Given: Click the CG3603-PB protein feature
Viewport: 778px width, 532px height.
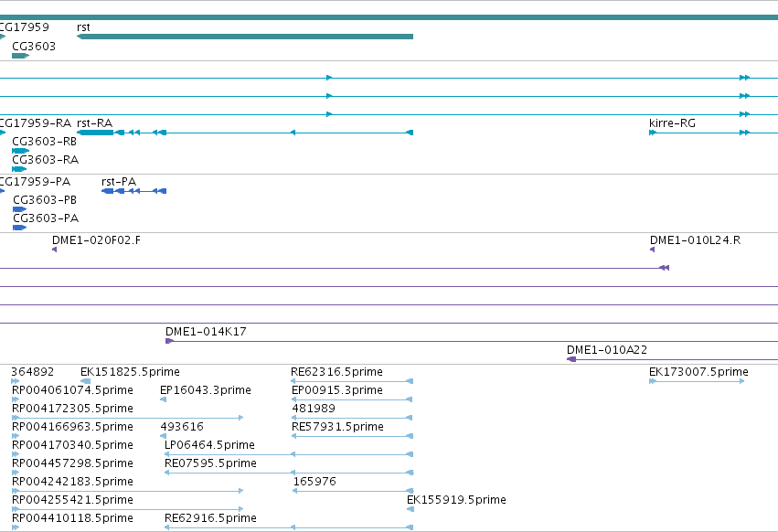Looking at the screenshot, I should click(20, 209).
